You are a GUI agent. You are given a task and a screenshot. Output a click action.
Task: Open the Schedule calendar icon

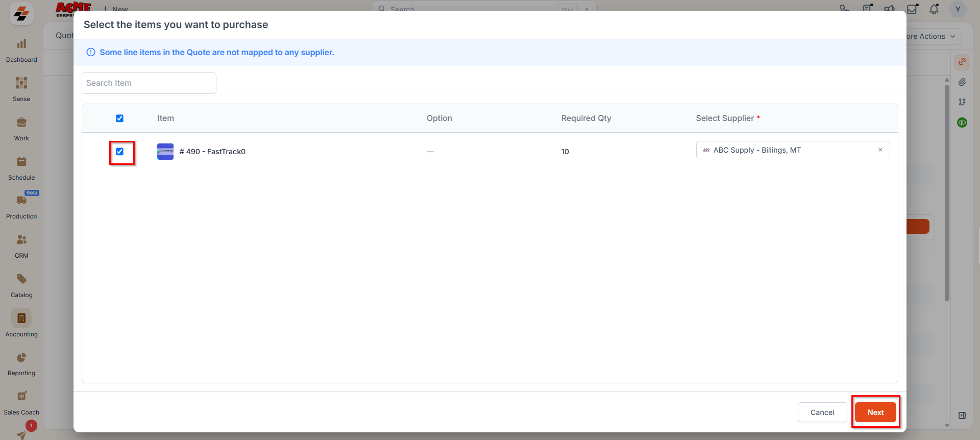[x=21, y=161]
